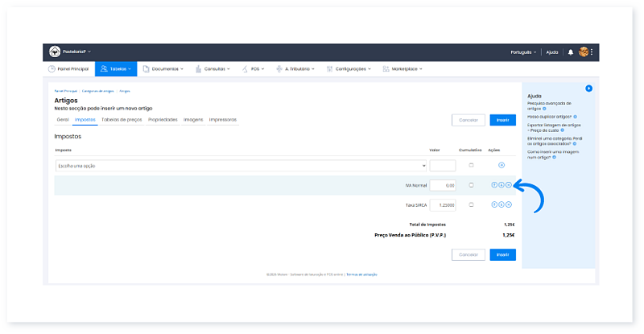
Task: Toggle Cumulativo checkbox for IVA Normal
Action: 471,185
